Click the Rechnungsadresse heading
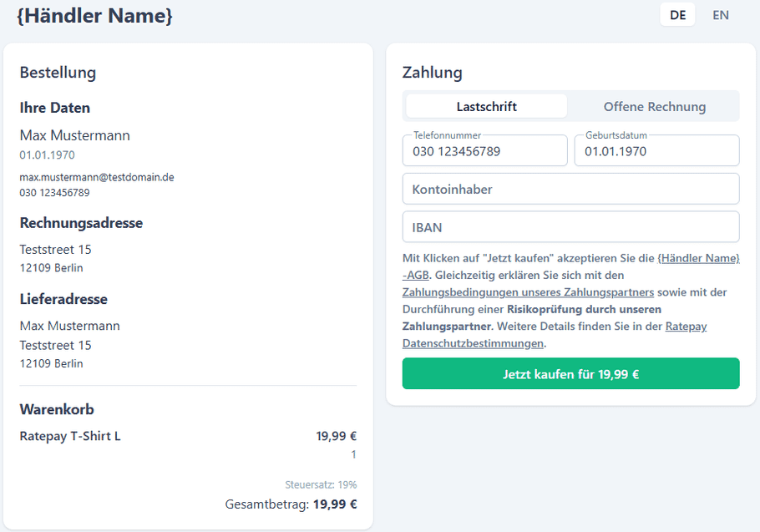 pos(82,223)
